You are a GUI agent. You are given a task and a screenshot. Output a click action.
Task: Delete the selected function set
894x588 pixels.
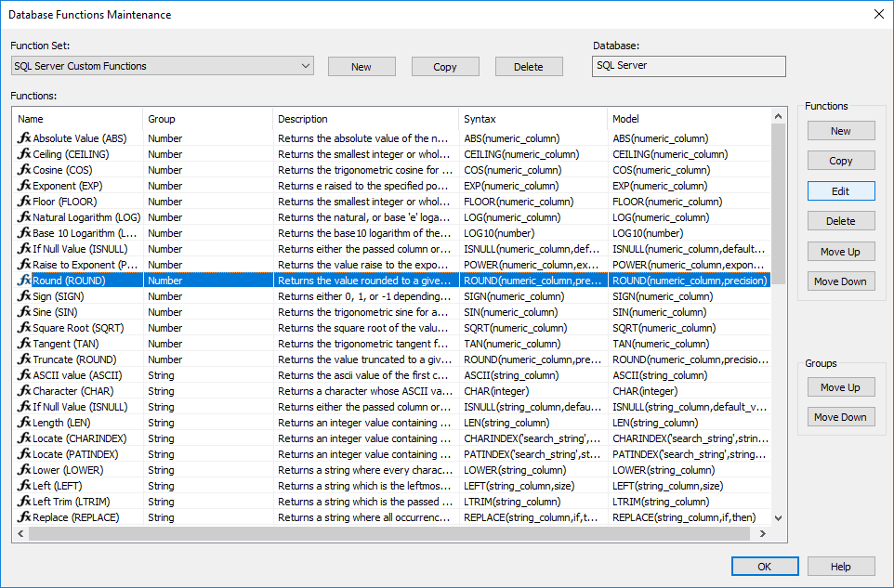point(529,67)
